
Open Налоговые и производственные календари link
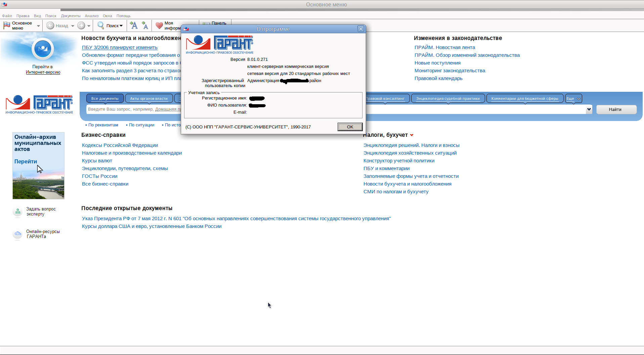tap(132, 153)
